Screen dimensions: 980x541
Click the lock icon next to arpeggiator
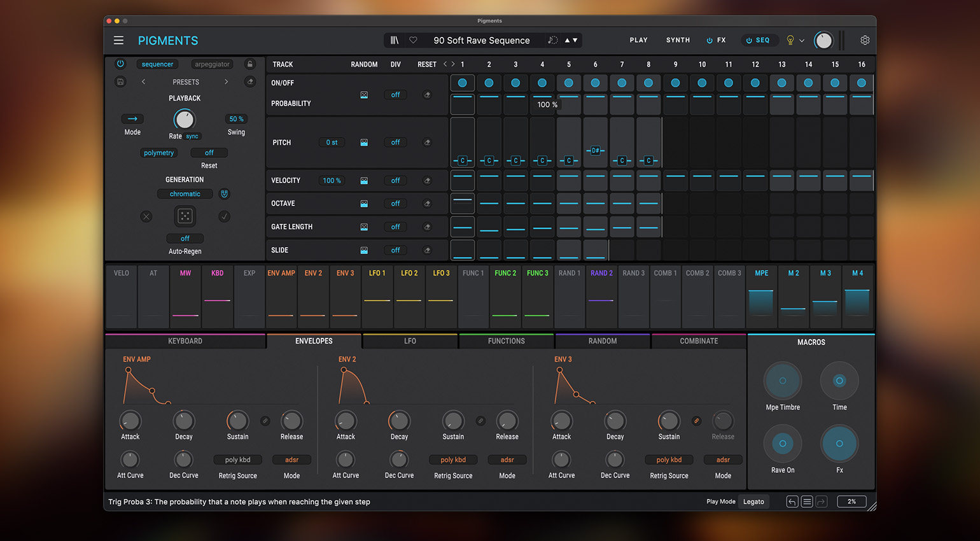250,64
